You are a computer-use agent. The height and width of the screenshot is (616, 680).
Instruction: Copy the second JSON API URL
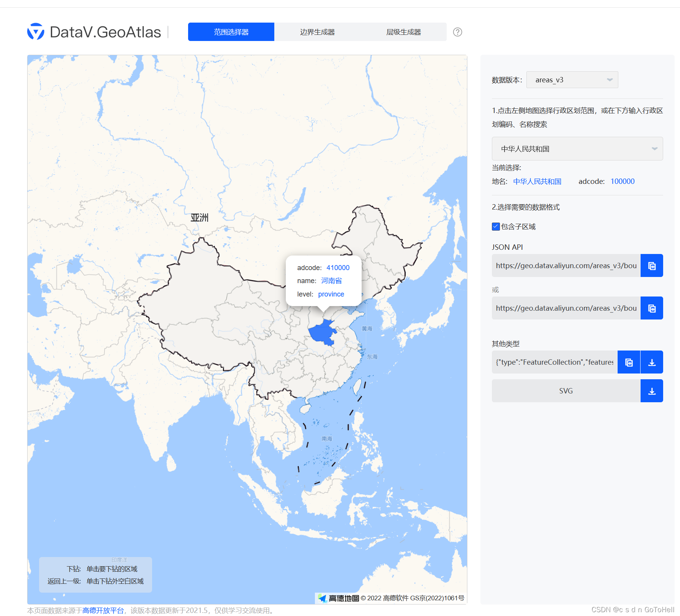pyautogui.click(x=651, y=308)
